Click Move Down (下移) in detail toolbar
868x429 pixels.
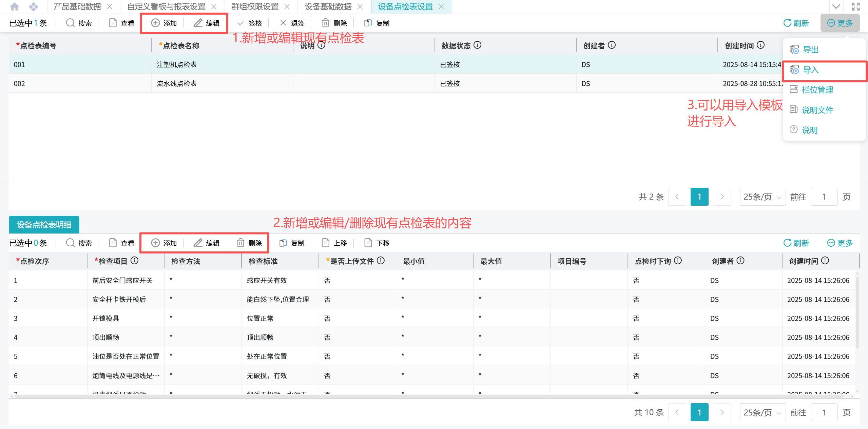[377, 243]
